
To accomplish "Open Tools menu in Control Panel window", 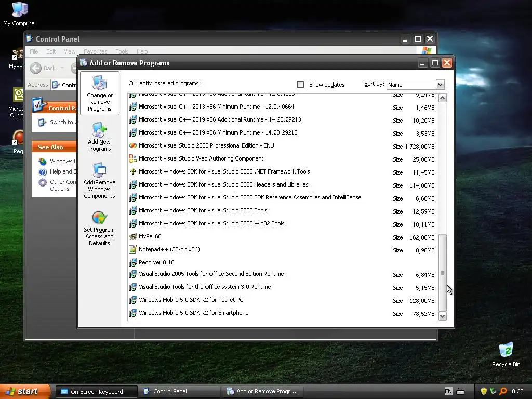I will click(x=122, y=51).
